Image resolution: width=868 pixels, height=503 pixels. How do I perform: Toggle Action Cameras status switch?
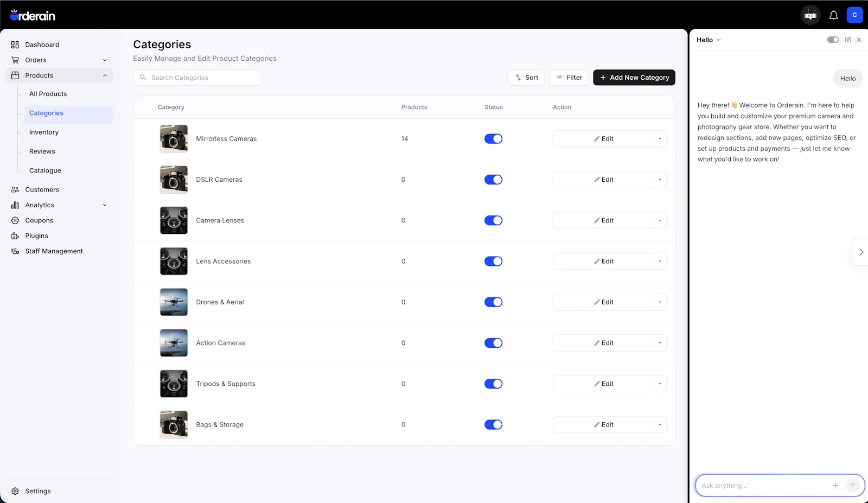coord(493,343)
